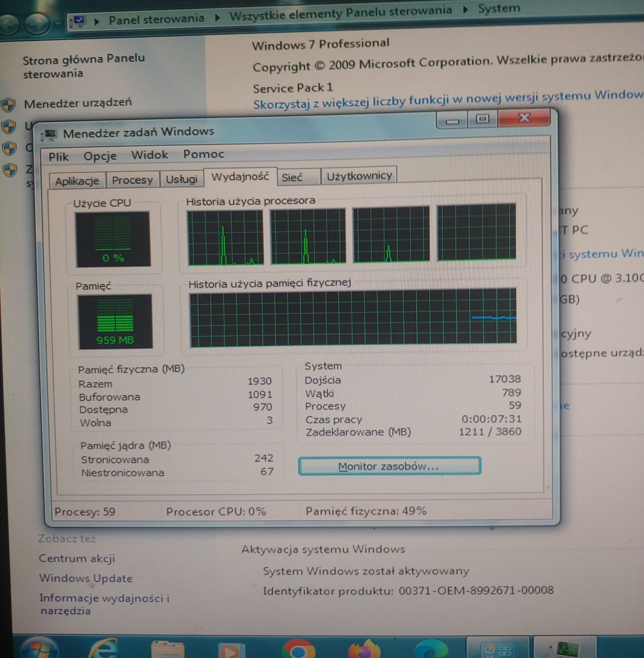Viewport: 644px width, 658px height.
Task: Click the Dojścia value 17038
Action: [505, 379]
